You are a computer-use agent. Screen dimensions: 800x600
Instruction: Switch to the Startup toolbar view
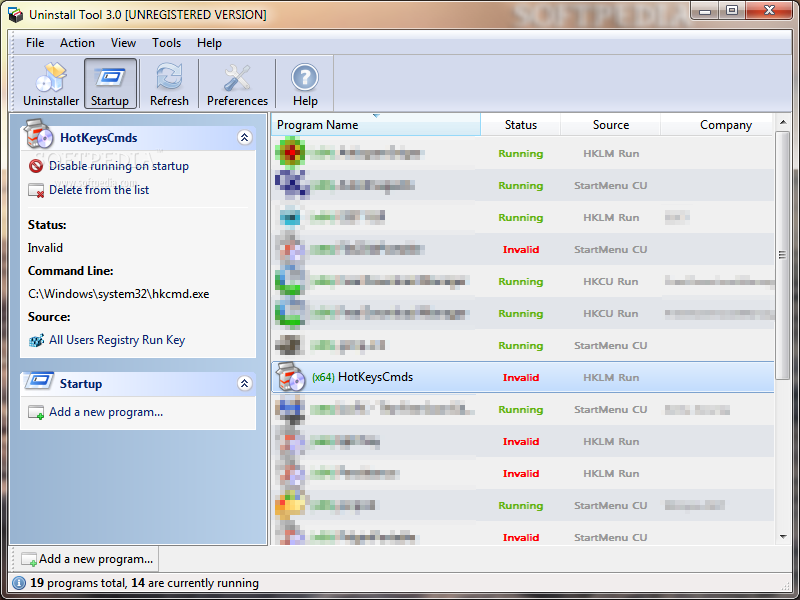(110, 84)
